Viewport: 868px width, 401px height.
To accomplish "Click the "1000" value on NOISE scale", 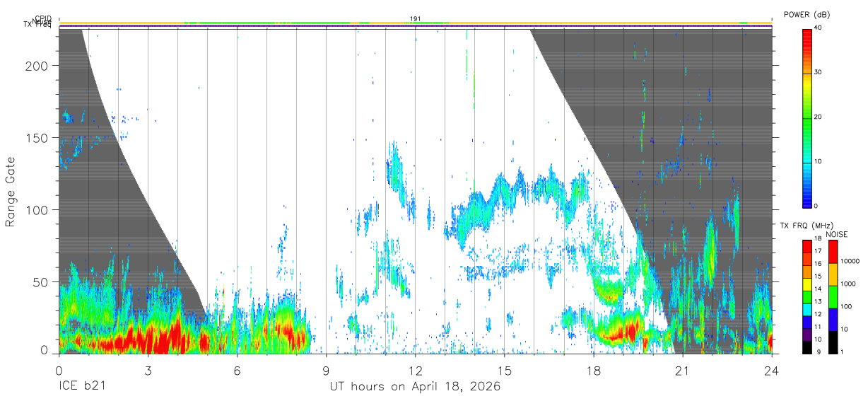I will point(848,284).
